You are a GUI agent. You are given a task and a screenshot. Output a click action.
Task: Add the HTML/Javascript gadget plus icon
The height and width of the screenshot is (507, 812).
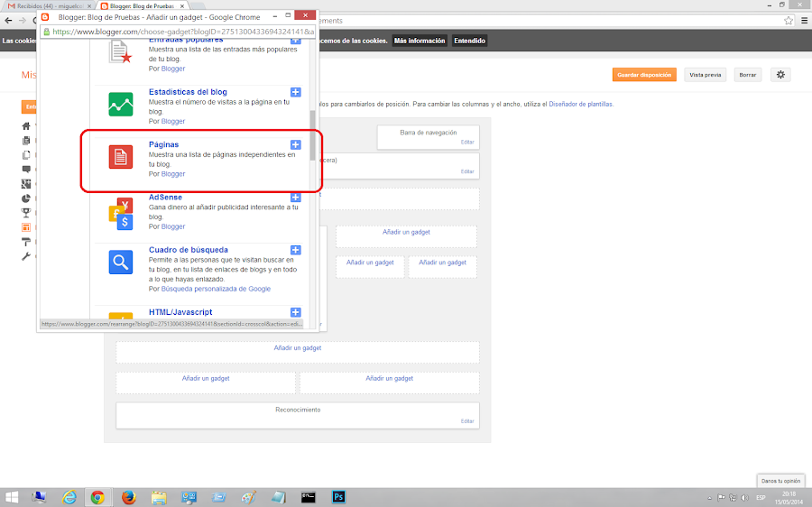(x=296, y=312)
